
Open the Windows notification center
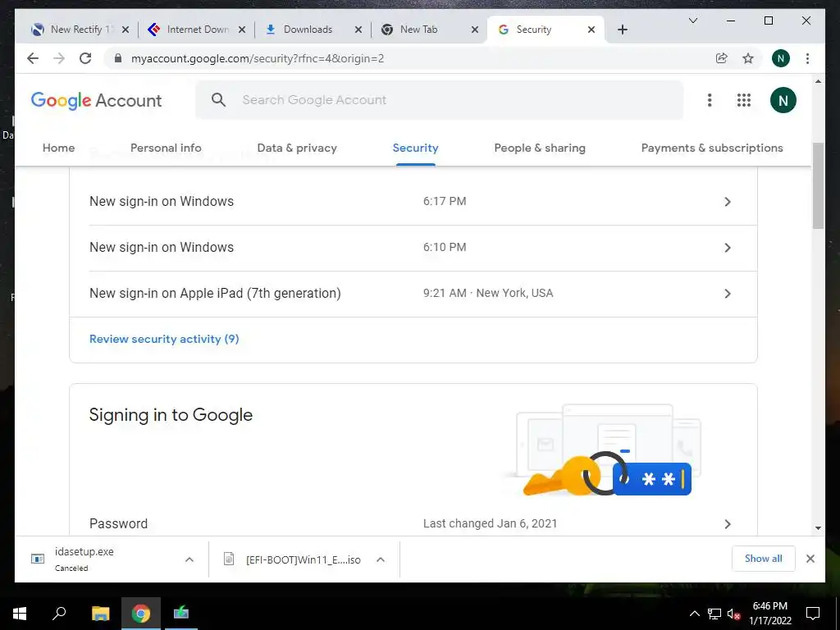[x=813, y=614]
